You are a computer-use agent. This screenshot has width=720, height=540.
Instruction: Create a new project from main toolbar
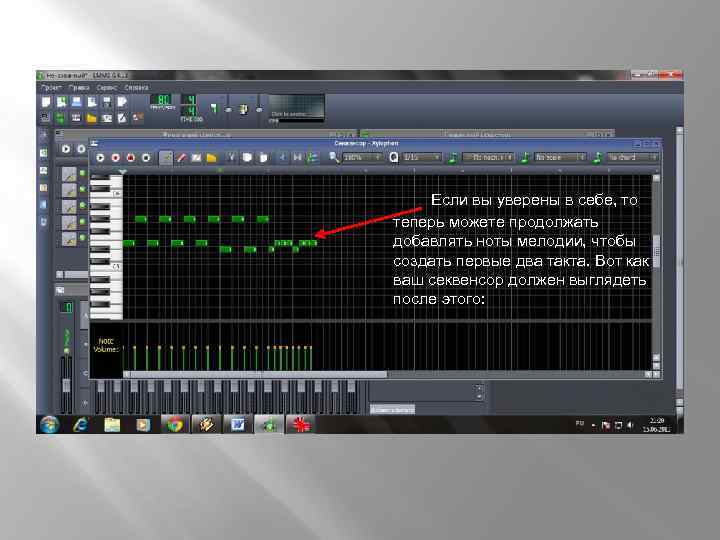click(x=46, y=102)
